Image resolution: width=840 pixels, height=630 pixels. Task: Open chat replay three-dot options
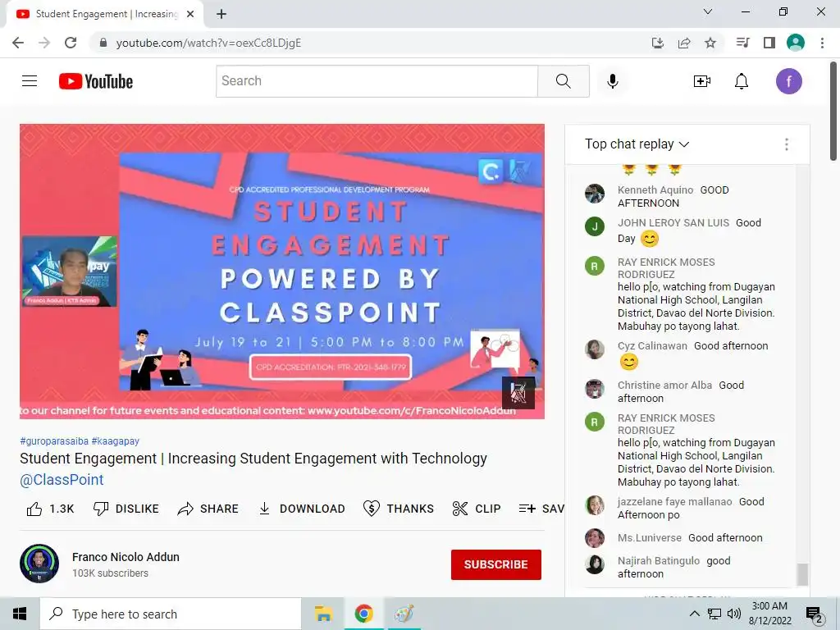tap(787, 144)
